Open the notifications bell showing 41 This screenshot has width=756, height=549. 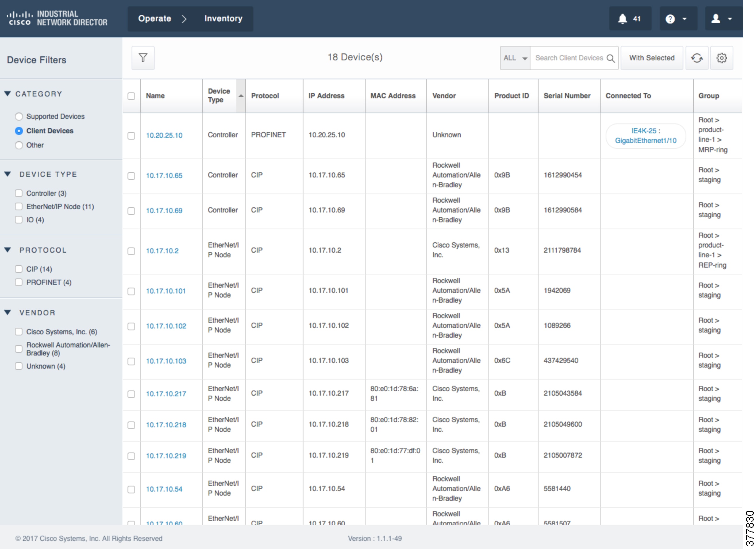tap(630, 19)
